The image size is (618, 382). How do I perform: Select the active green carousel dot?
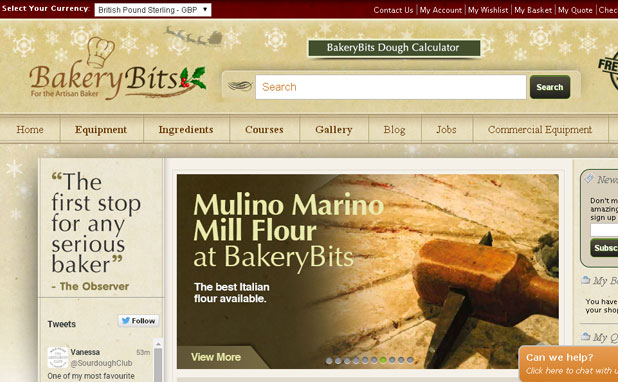[x=383, y=360]
